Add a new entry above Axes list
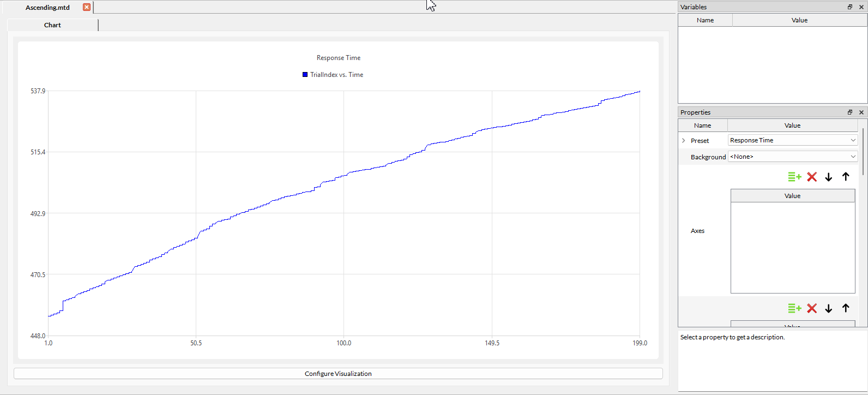Screen dimensions: 868x395 [794, 177]
